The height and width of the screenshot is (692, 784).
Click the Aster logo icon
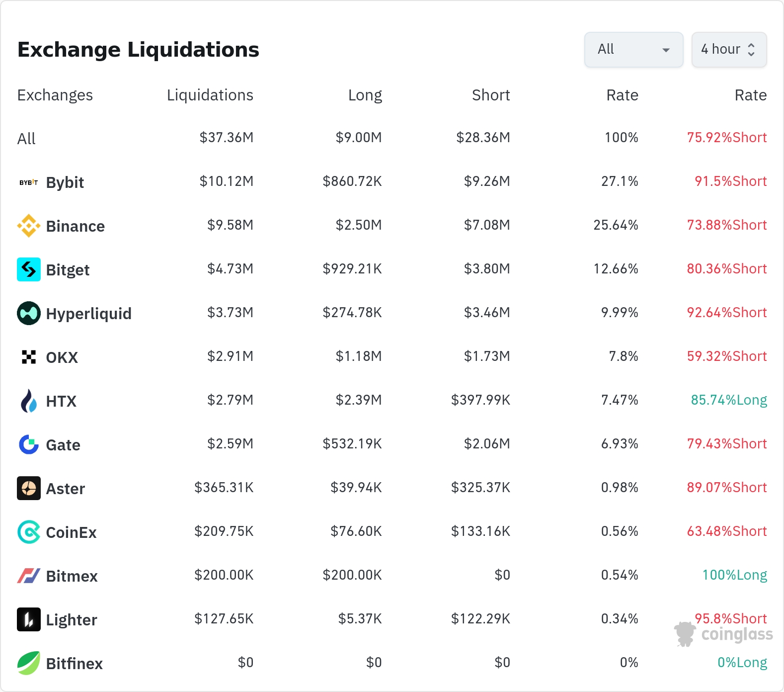[29, 488]
